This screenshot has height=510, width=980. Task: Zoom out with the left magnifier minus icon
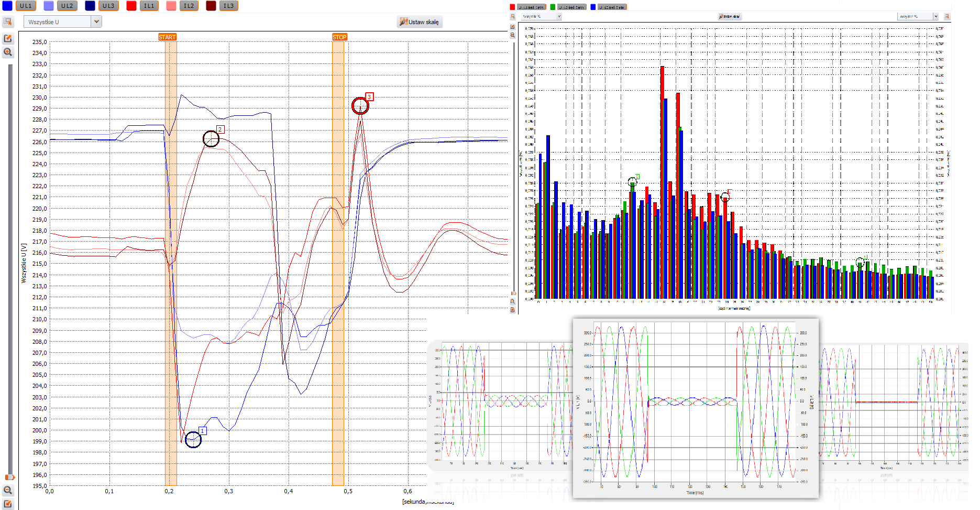point(8,490)
